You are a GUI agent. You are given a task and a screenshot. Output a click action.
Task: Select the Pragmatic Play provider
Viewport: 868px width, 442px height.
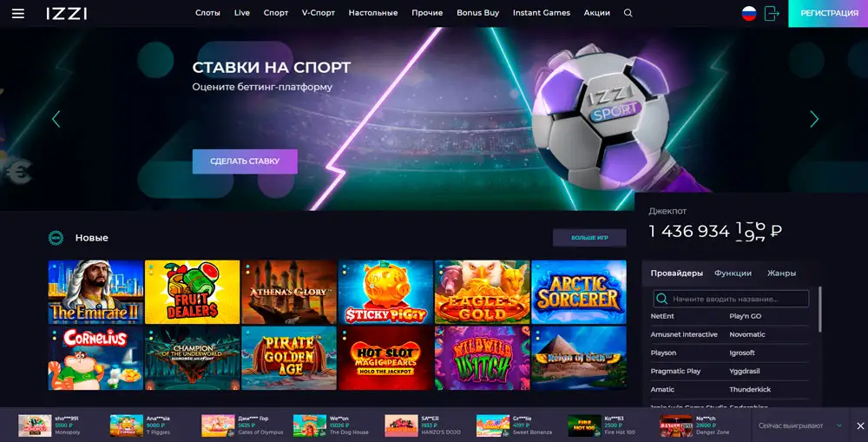point(675,371)
